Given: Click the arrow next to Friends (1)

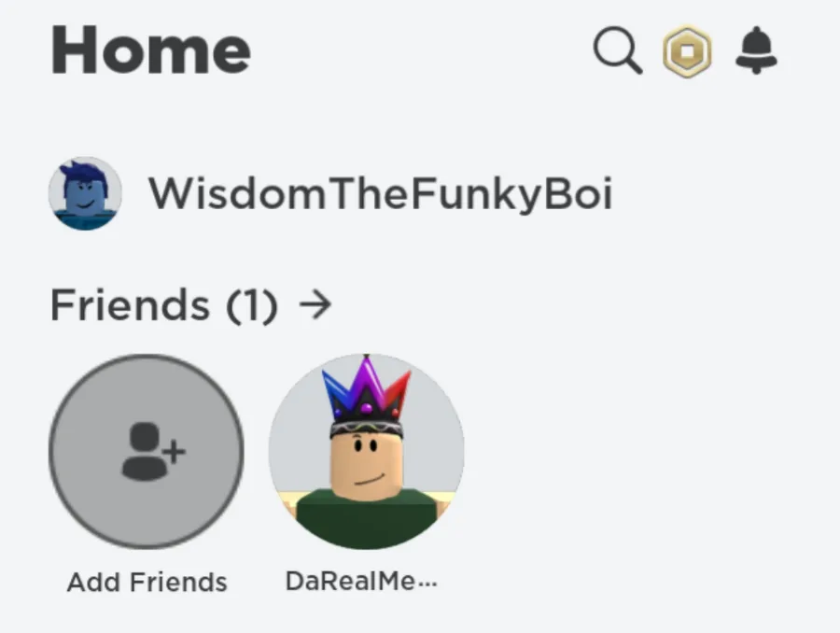Looking at the screenshot, I should (x=315, y=305).
